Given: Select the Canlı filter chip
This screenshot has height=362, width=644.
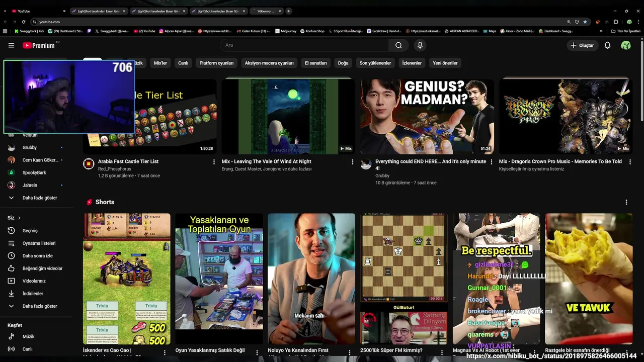Looking at the screenshot, I should point(183,63).
